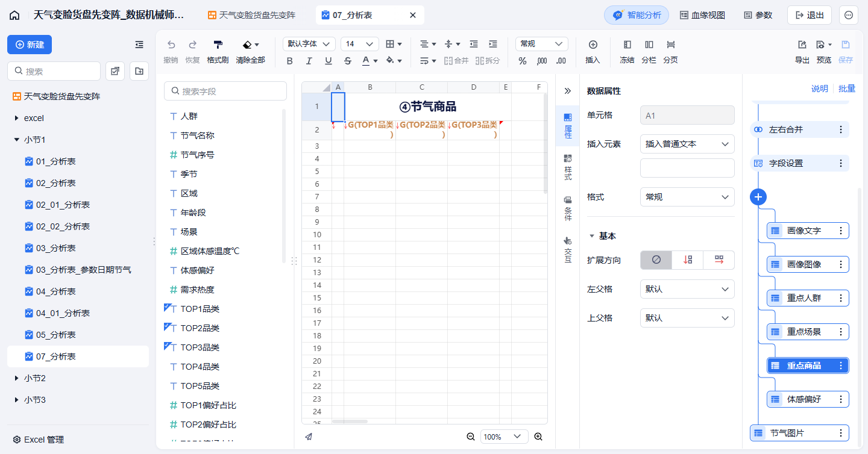The height and width of the screenshot is (454, 868).
Task: Set expansion direction to horizontal
Action: click(x=719, y=260)
